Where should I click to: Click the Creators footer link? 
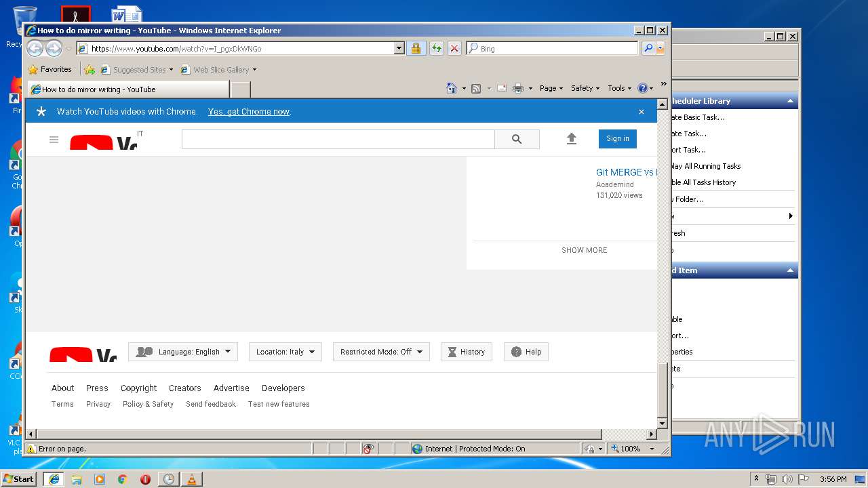pos(185,388)
